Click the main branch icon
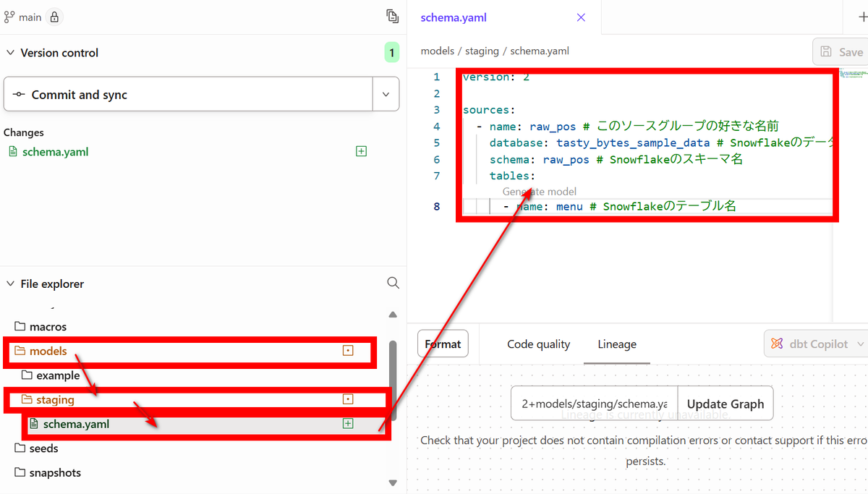The height and width of the screenshot is (494, 868). coord(9,17)
